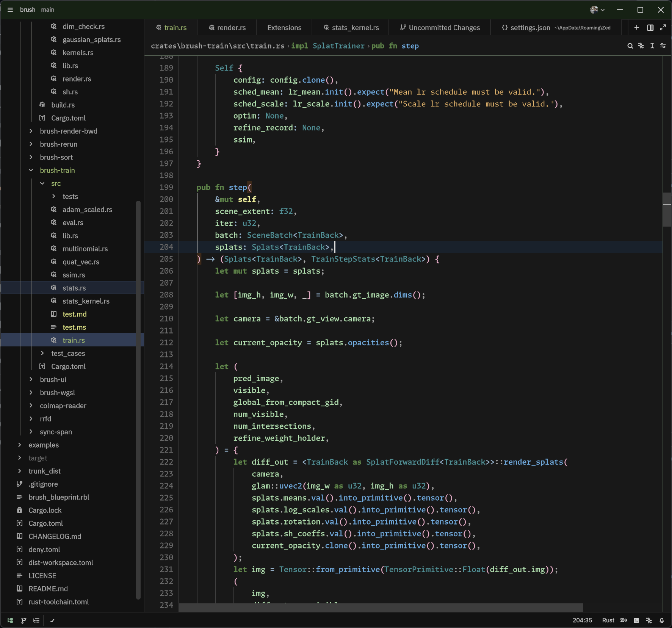The height and width of the screenshot is (628, 672).
Task: Toggle the project panel in status bar
Action: coord(10,620)
